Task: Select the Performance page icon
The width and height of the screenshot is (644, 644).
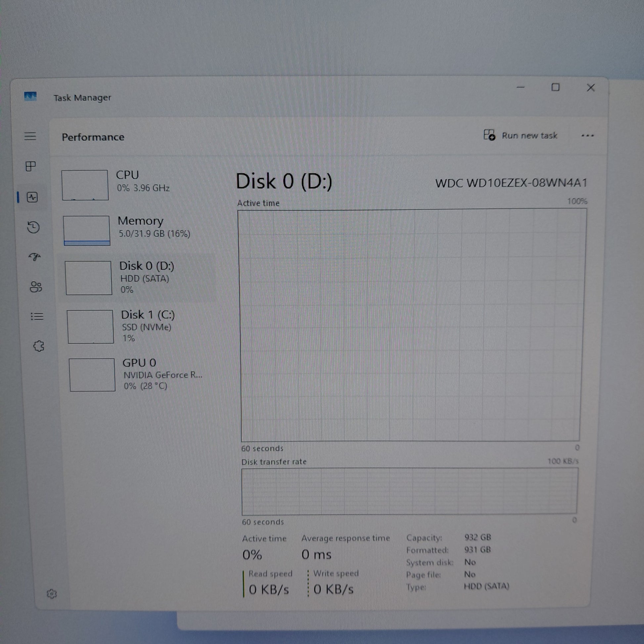Action: click(x=32, y=197)
